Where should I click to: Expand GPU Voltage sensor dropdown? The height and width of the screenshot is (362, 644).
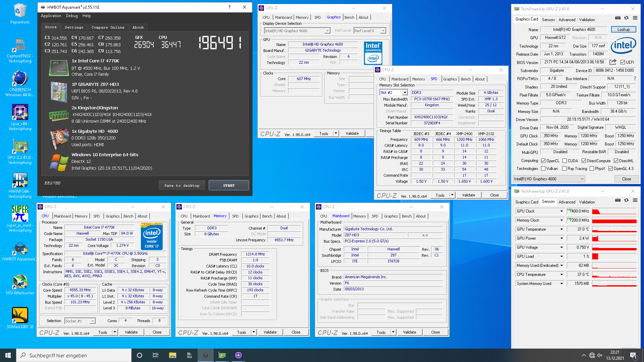pos(561,247)
